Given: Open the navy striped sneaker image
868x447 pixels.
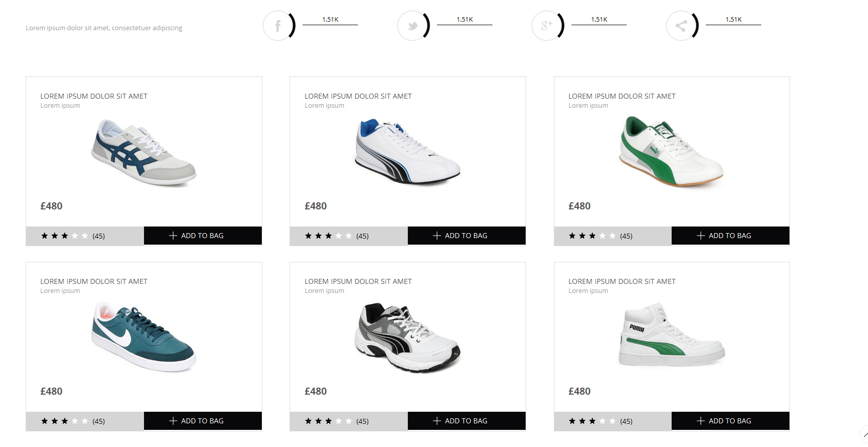Looking at the screenshot, I should tap(144, 153).
